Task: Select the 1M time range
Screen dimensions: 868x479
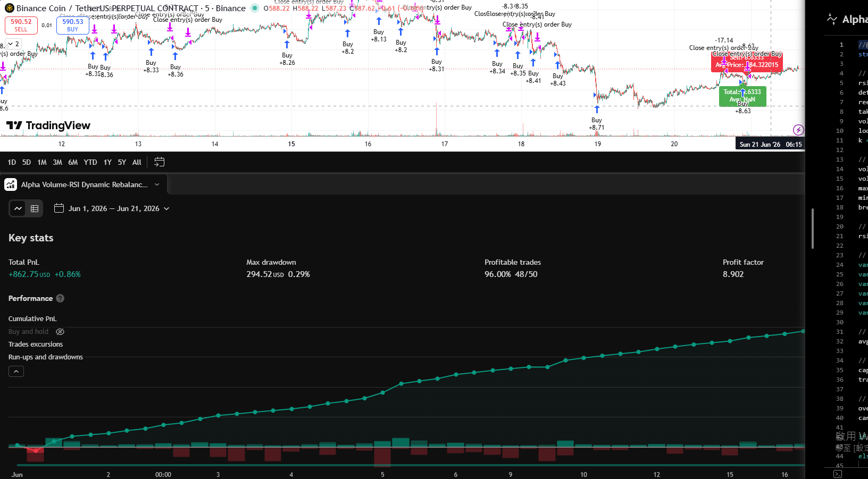Action: coord(42,162)
